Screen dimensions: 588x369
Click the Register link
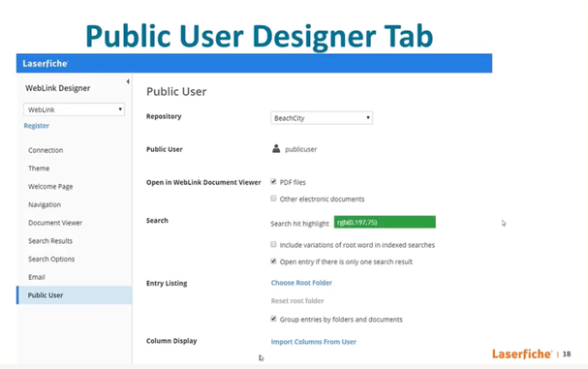coord(37,126)
